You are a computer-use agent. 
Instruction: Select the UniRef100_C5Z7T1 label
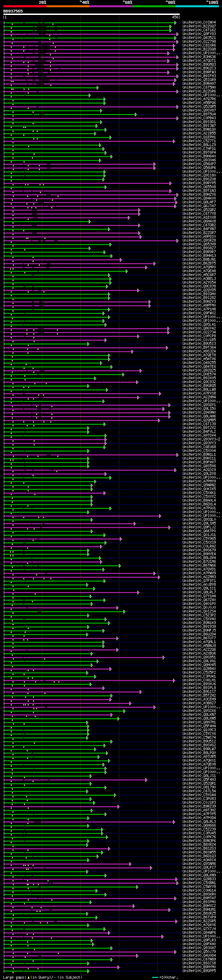point(199,141)
